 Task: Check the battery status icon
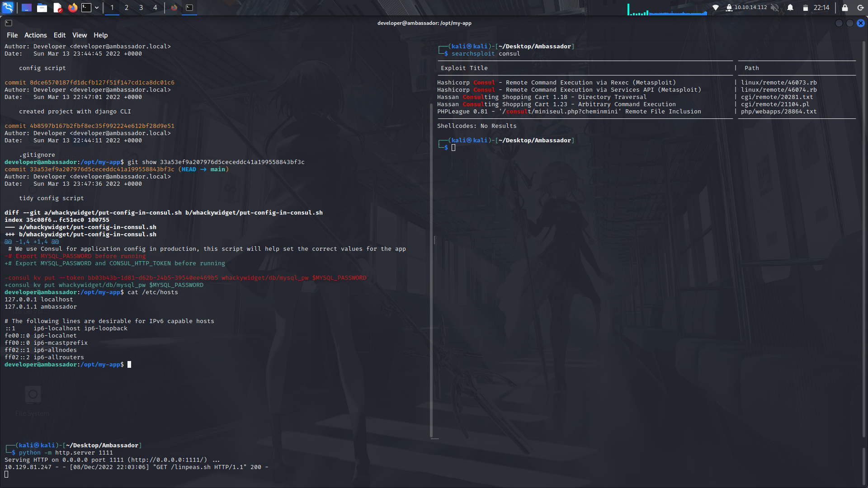pyautogui.click(x=807, y=8)
